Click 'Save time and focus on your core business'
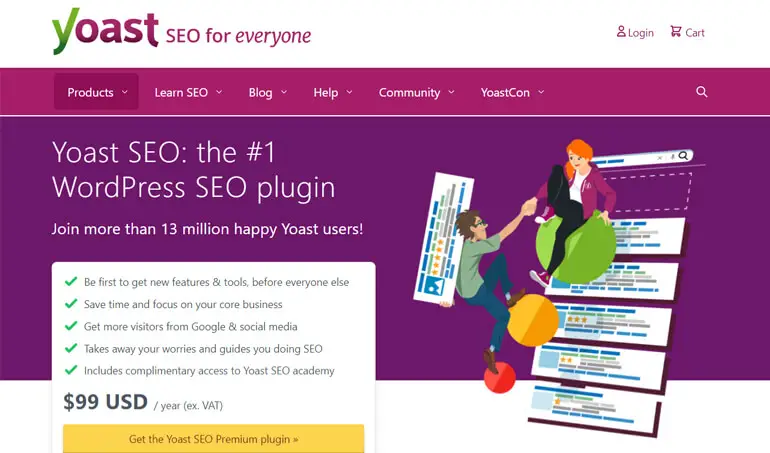The width and height of the screenshot is (770, 453). click(183, 304)
